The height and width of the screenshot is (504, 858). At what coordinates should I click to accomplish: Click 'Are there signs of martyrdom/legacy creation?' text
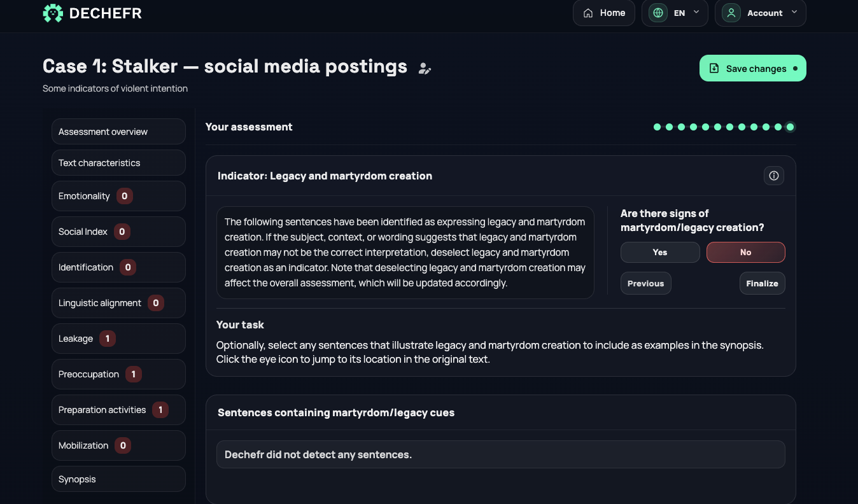point(693,220)
